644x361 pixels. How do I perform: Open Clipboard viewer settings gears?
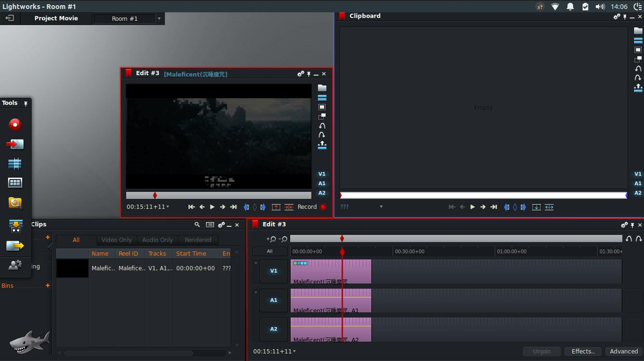pyautogui.click(x=617, y=17)
